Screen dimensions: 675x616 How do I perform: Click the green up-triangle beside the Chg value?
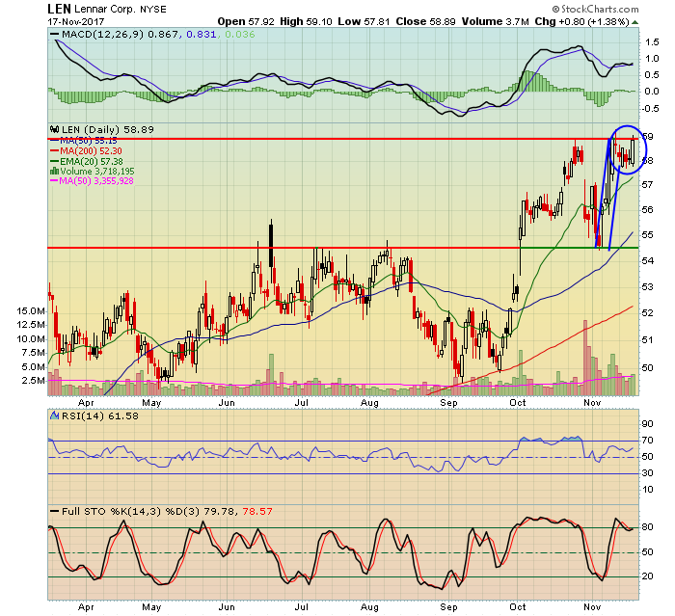635,22
